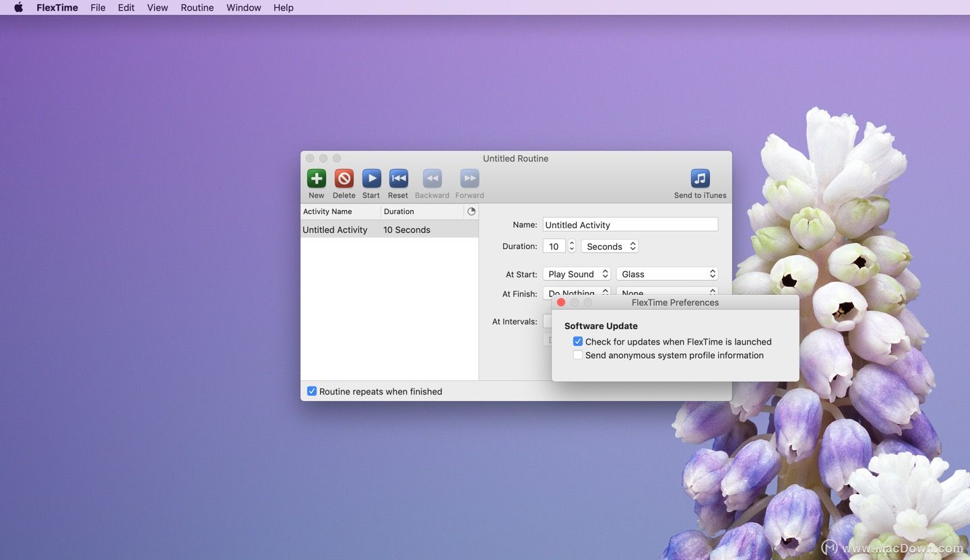
Task: Open the Seconds duration unit dropdown
Action: tap(610, 246)
